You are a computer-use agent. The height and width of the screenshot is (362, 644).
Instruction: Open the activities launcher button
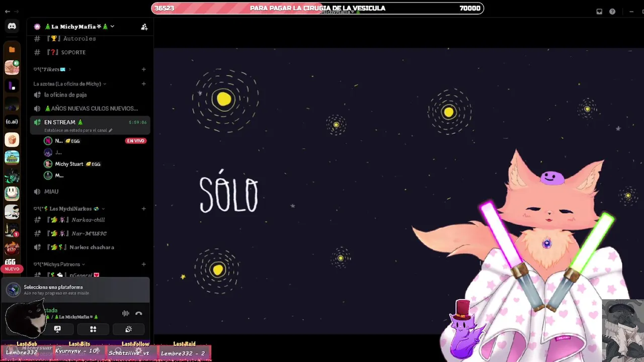point(93,329)
